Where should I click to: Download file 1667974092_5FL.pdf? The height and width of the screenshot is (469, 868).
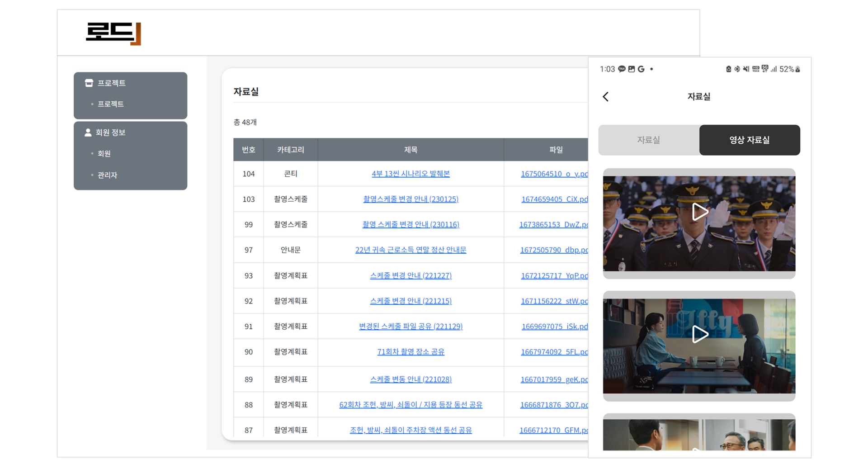[x=554, y=351]
